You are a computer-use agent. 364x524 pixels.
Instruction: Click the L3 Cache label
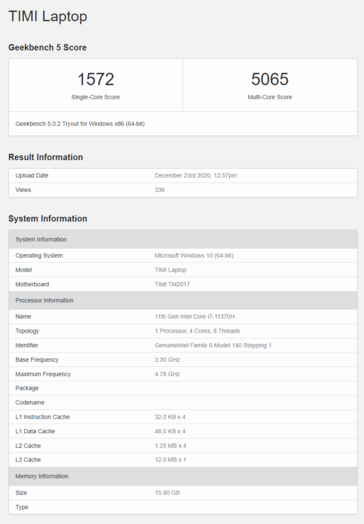tap(28, 460)
